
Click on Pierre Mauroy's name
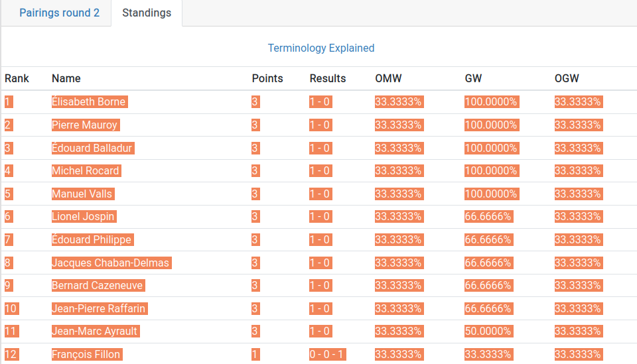85,125
